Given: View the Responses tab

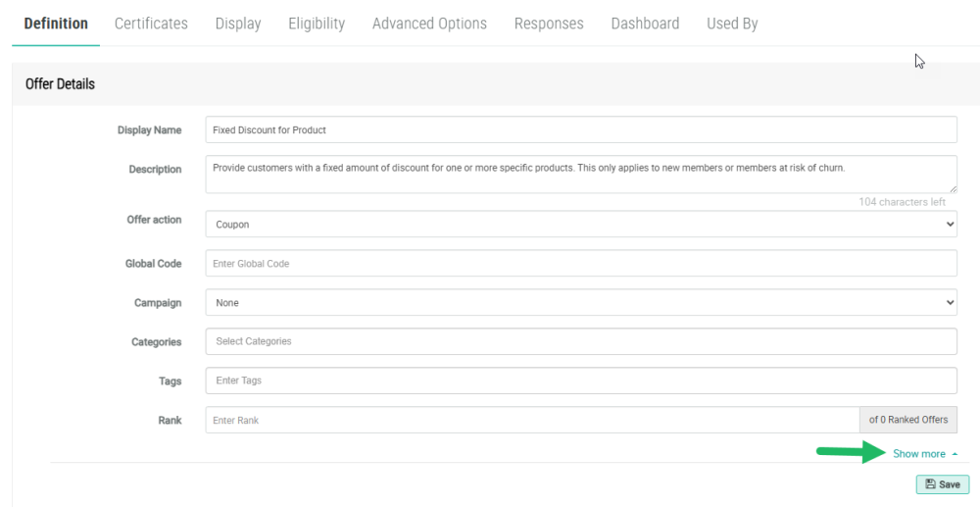Looking at the screenshot, I should (549, 24).
